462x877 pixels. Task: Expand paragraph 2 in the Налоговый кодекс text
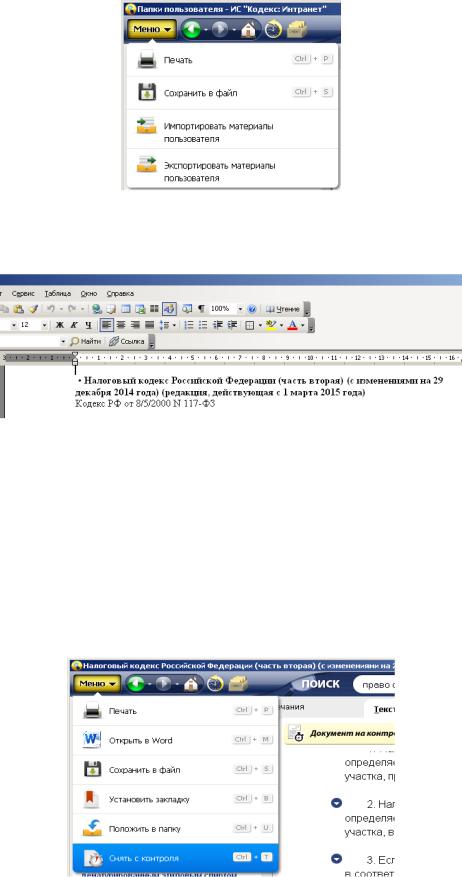coord(336,803)
